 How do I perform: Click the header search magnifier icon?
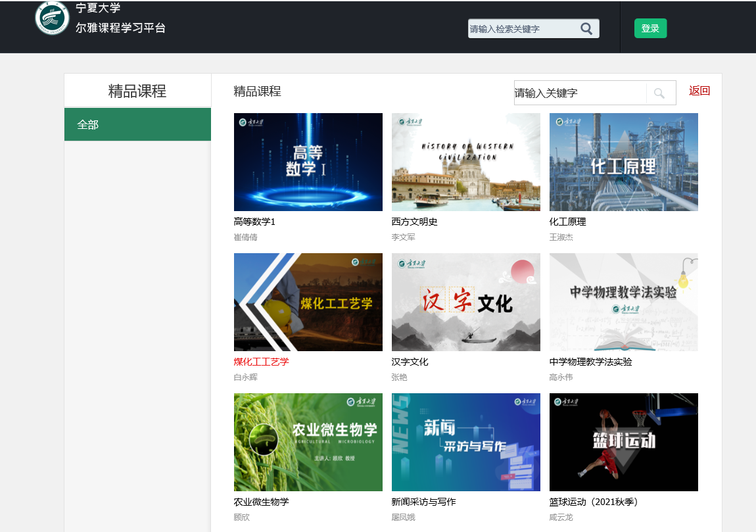pos(586,28)
